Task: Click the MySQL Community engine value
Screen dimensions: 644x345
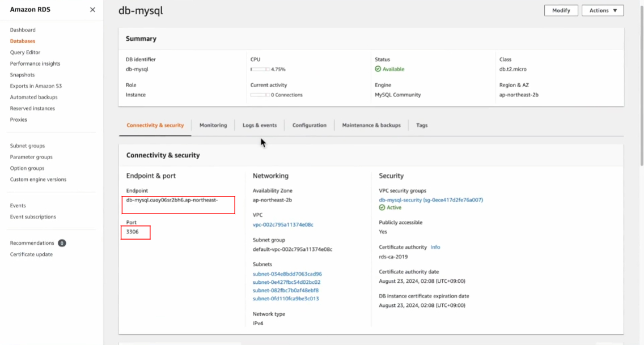Action: 397,95
